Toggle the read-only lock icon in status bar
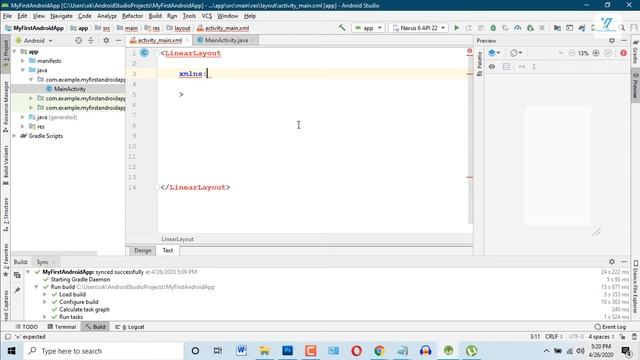The image size is (640, 360). pyautogui.click(x=622, y=337)
